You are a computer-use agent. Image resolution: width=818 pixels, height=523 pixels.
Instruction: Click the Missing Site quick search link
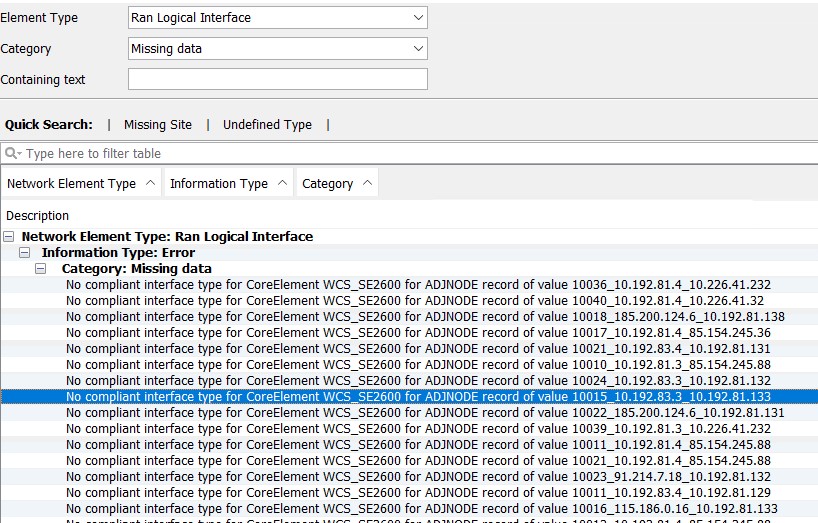click(157, 125)
